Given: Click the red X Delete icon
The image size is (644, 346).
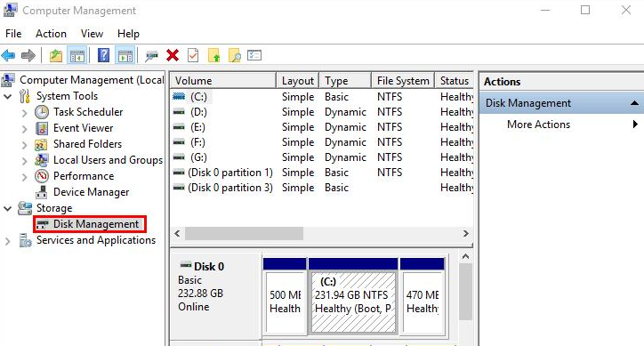Looking at the screenshot, I should point(173,55).
